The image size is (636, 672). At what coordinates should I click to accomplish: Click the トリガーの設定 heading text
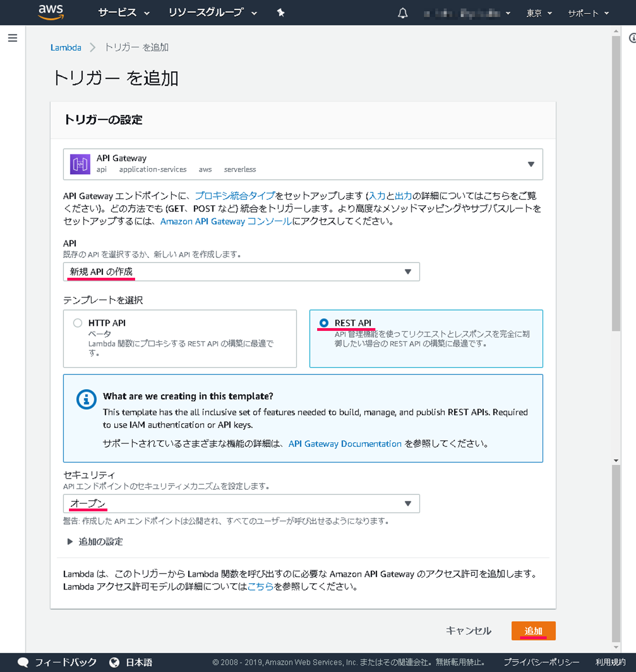click(x=103, y=120)
